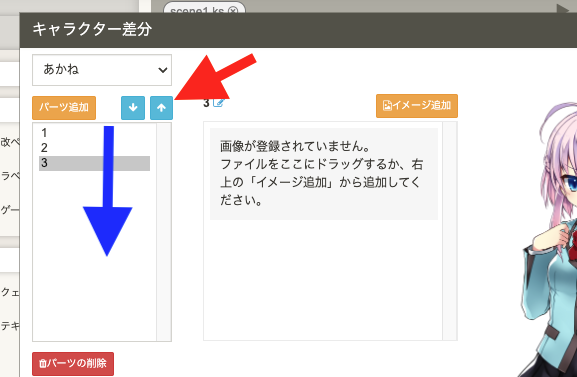The image size is (577, 377).
Task: Click the parts list vertical scrollbar
Action: point(164,232)
